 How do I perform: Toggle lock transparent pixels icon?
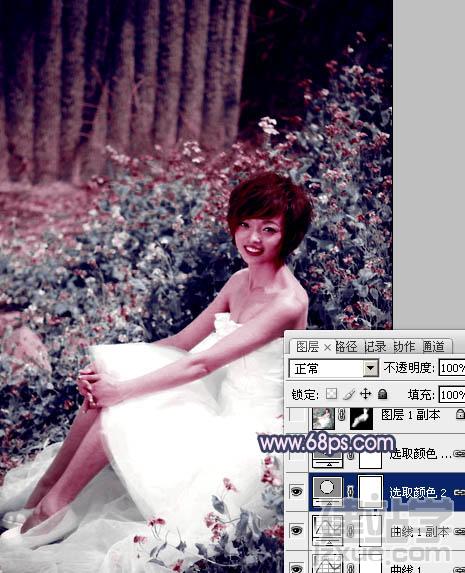pos(332,394)
